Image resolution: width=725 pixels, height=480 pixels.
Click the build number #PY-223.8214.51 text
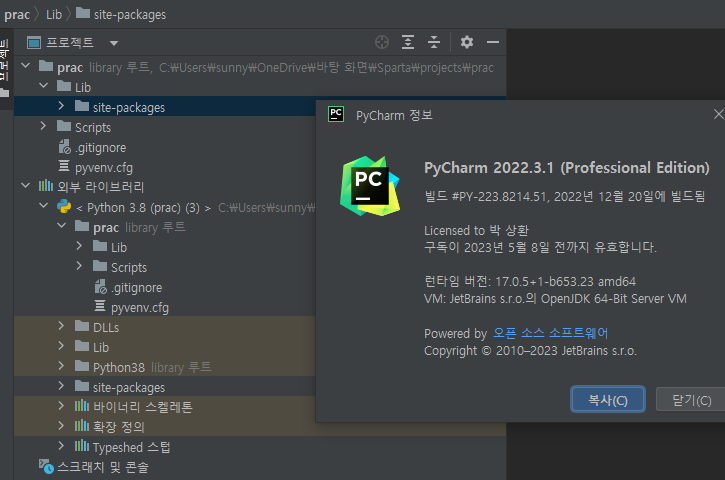(x=499, y=197)
